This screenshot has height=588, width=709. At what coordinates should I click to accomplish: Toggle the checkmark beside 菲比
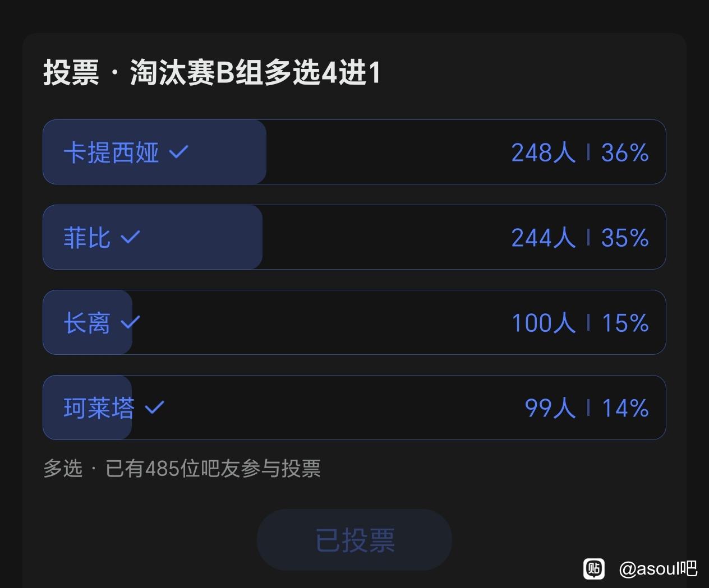(x=130, y=237)
